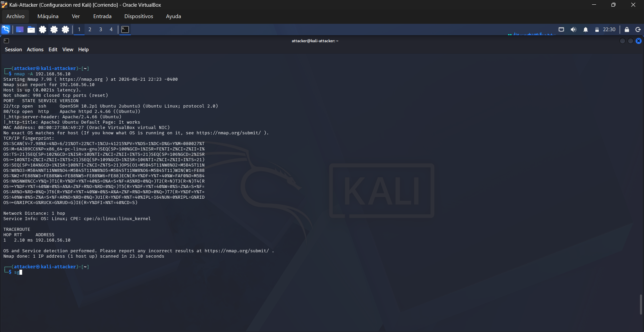Screen dimensions: 644x332
Task: Click the 'http-title: Apache2 Ubuntu Default Page' line
Action: pos(72,122)
